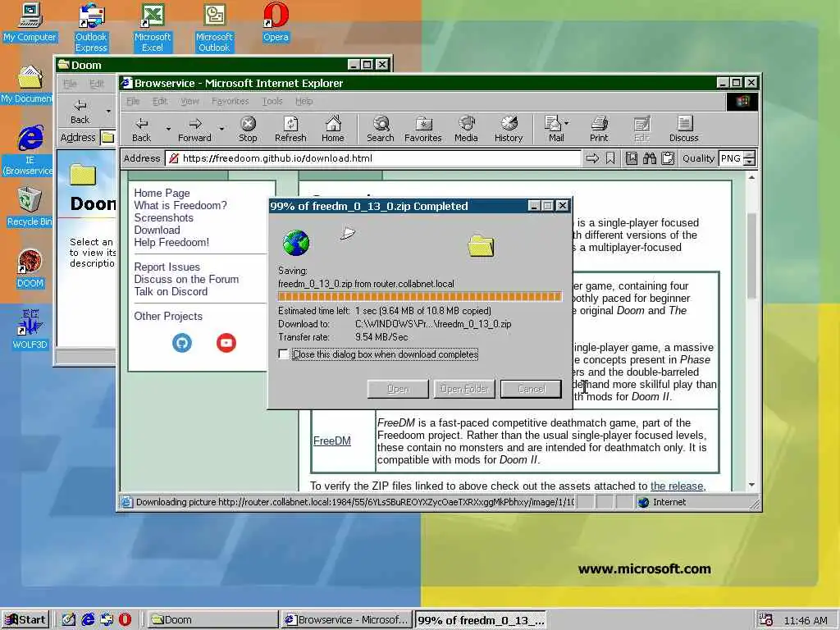Click the Quality value field showing PNG
The image size is (840, 630).
click(731, 158)
